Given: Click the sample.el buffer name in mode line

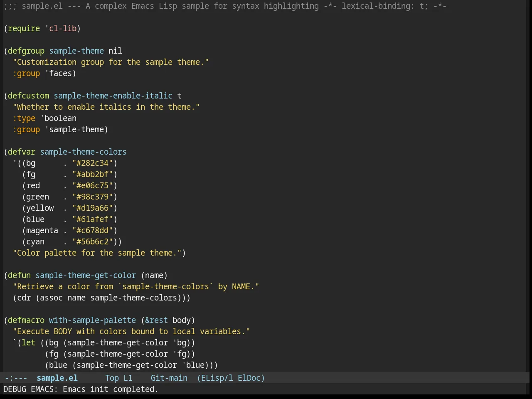Looking at the screenshot, I should point(57,378).
